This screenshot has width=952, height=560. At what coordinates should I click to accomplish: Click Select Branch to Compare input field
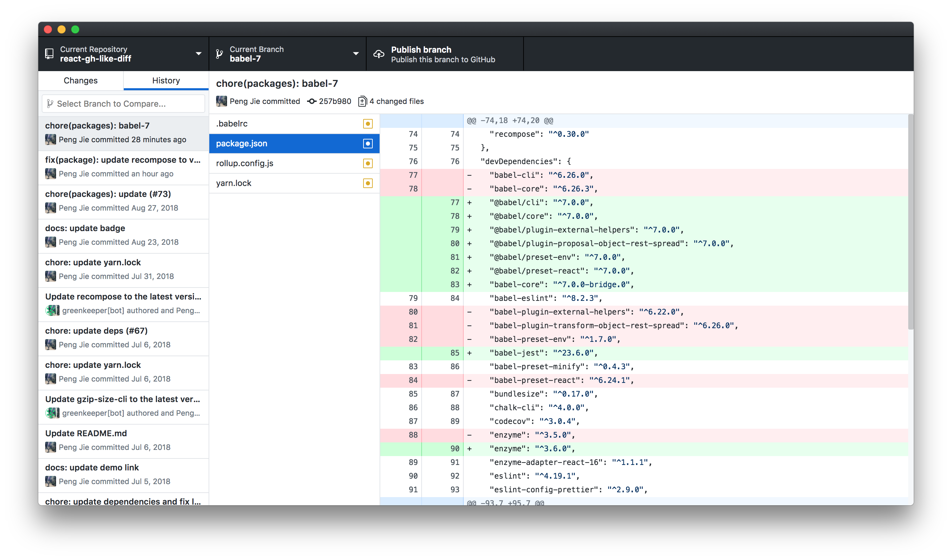click(x=123, y=103)
